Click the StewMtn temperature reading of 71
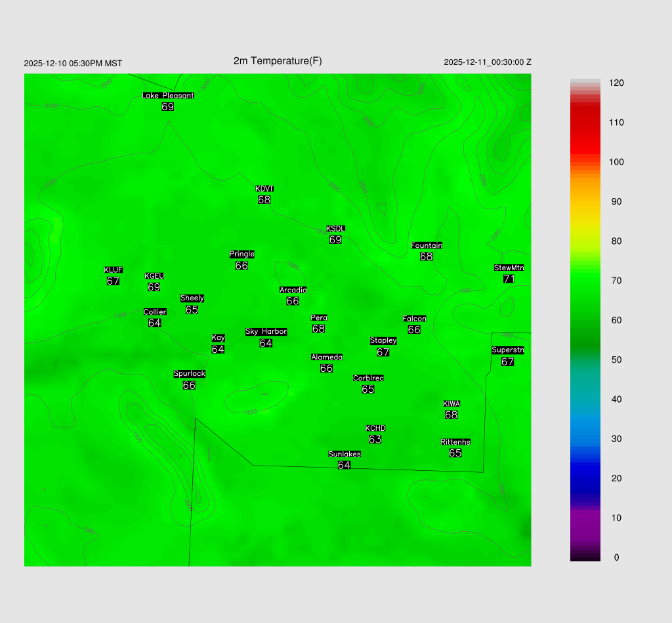The image size is (672, 623). tap(509, 279)
